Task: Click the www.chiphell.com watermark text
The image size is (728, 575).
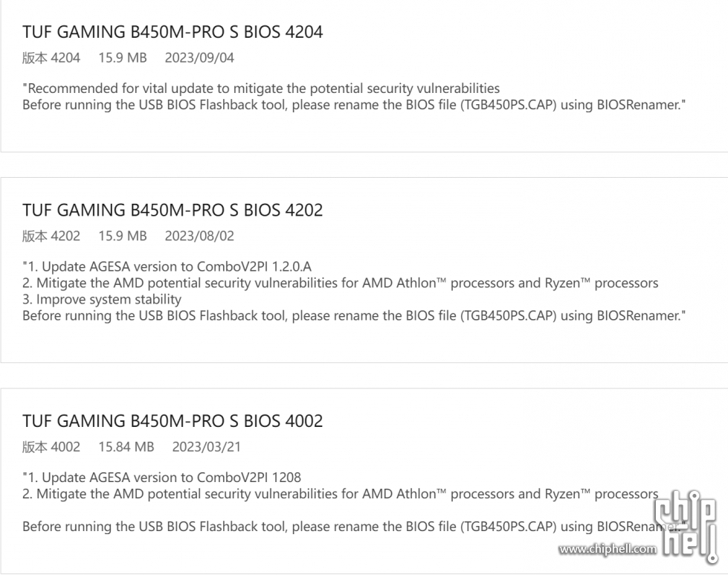Action: [608, 549]
